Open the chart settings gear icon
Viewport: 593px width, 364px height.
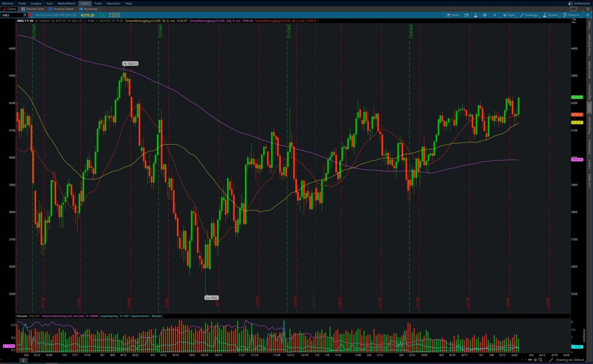pyautogui.click(x=485, y=15)
